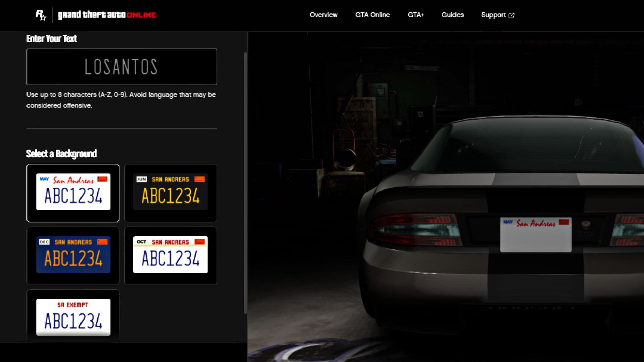Click the LOSANTOS text input field
This screenshot has width=644, height=362.
point(122,67)
